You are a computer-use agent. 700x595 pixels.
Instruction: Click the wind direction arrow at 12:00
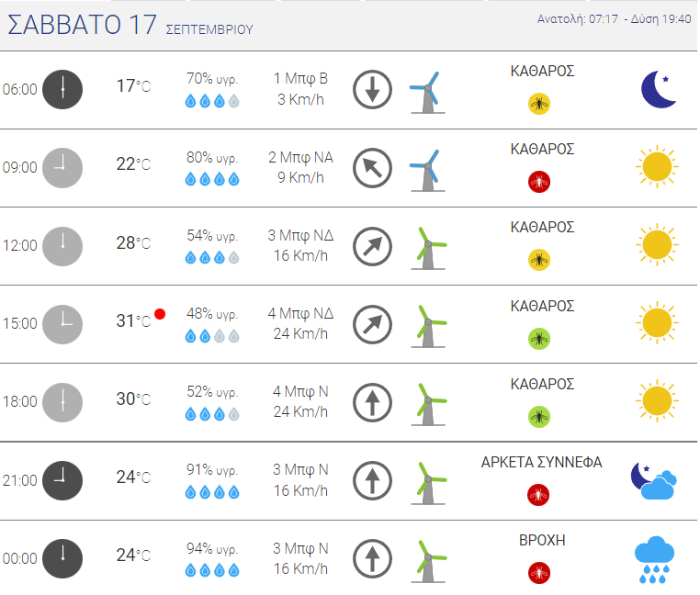pyautogui.click(x=372, y=246)
